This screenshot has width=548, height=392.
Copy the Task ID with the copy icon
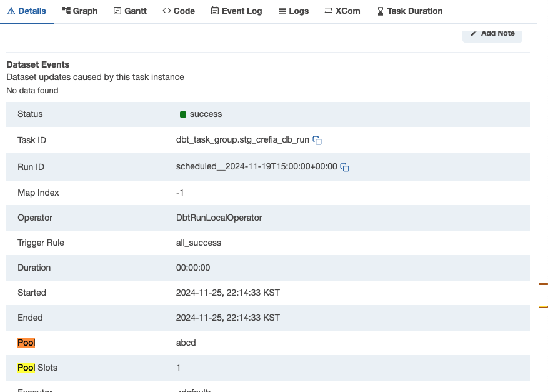coord(317,141)
